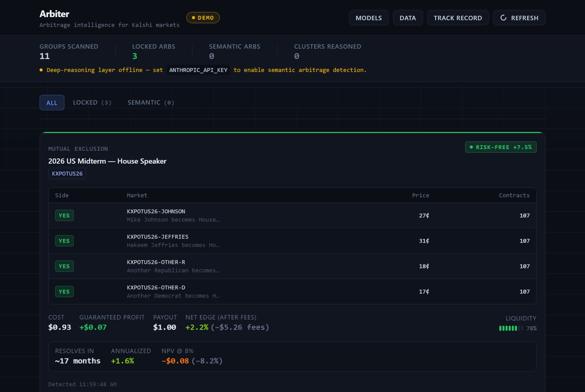Click the 27¢ price cell
585x392 pixels.
pyautogui.click(x=424, y=215)
